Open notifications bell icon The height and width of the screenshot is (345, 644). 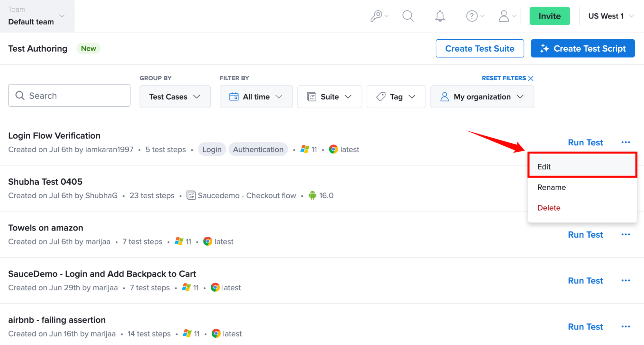click(x=440, y=16)
